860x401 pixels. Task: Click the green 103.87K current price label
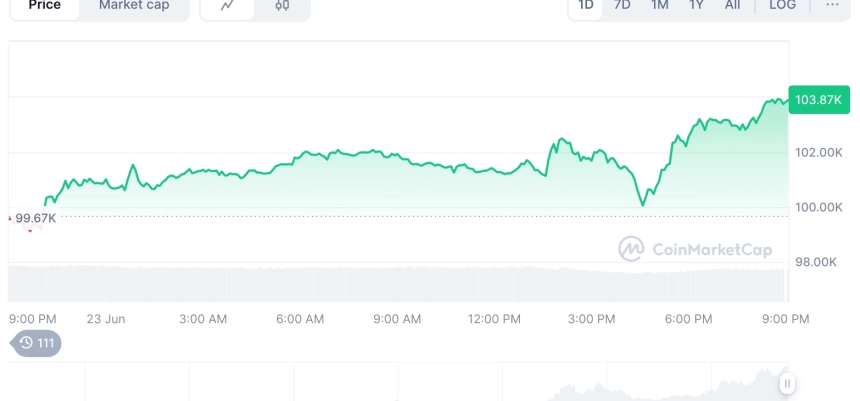[819, 100]
